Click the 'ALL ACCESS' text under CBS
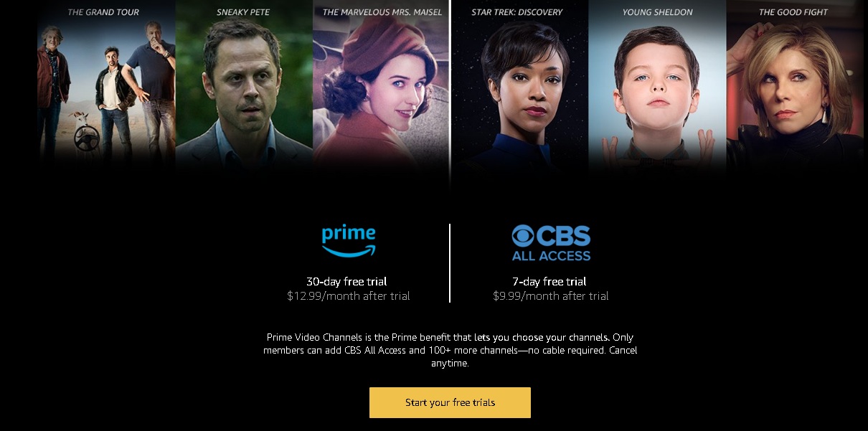This screenshot has width=868, height=431. (551, 256)
